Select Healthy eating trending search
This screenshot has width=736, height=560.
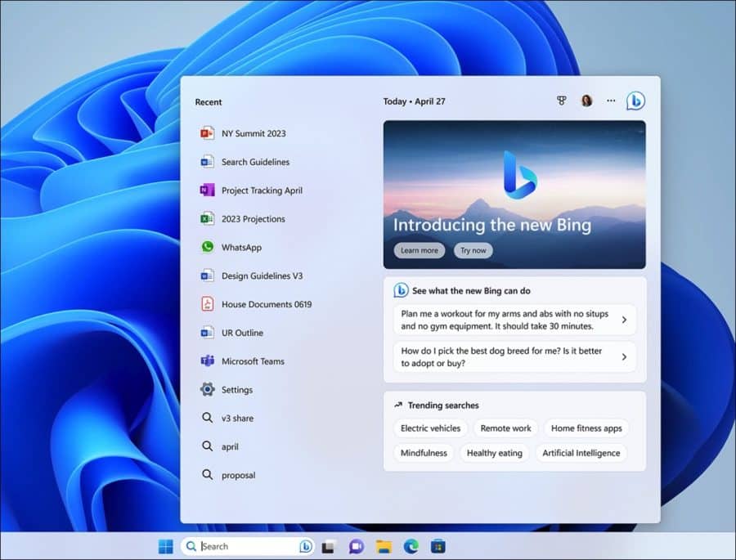(494, 453)
